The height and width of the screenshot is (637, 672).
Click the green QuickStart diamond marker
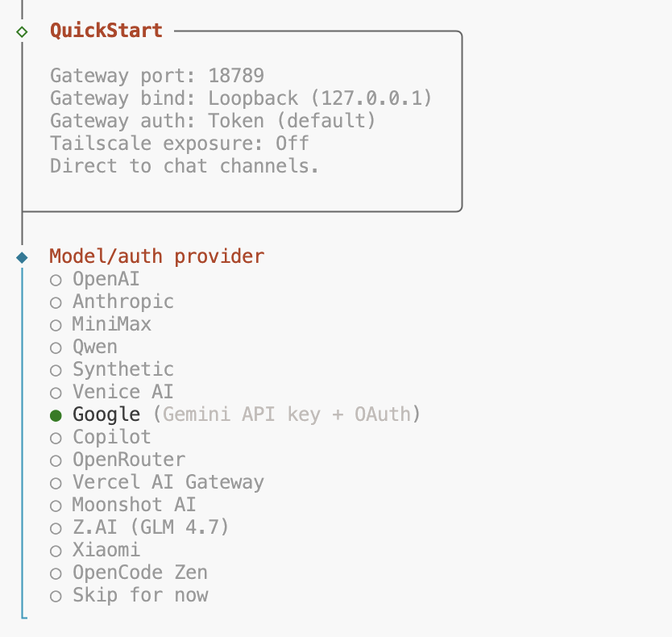point(22,31)
